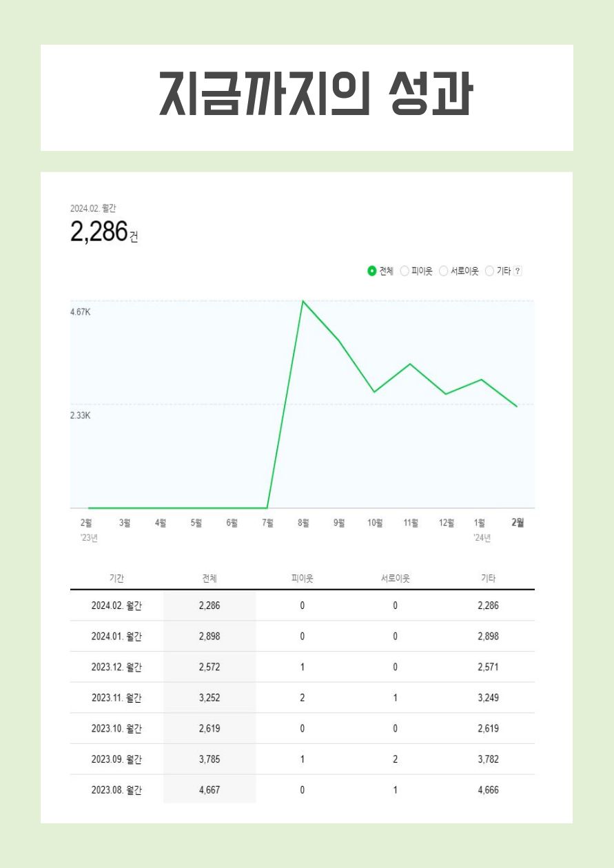Click the 11월 axis month label
Viewport: 614px width, 868px height.
click(x=411, y=523)
